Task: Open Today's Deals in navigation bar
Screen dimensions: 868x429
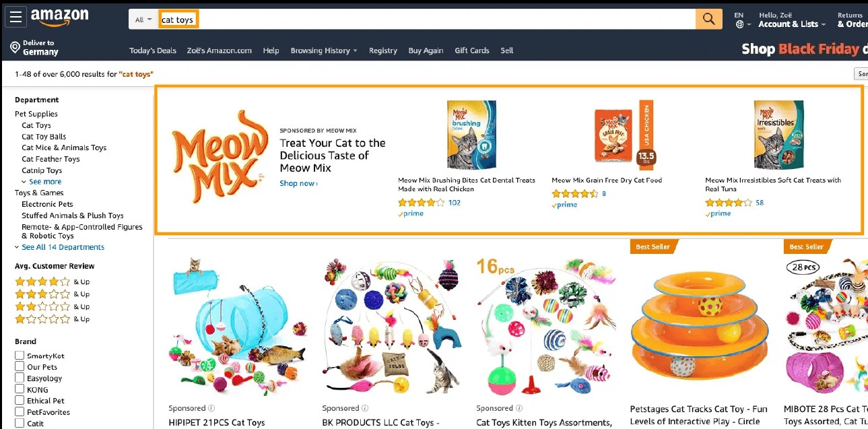Action: pos(153,51)
